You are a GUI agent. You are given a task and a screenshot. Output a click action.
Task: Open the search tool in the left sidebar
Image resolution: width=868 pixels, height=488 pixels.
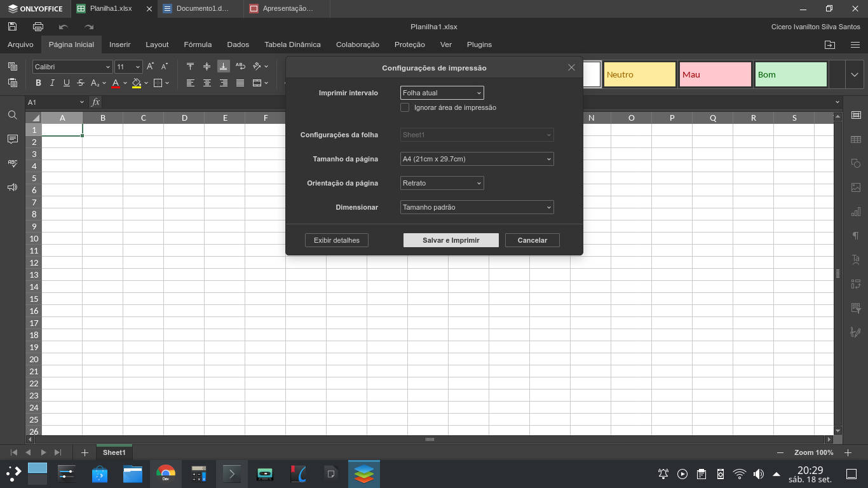tap(11, 116)
